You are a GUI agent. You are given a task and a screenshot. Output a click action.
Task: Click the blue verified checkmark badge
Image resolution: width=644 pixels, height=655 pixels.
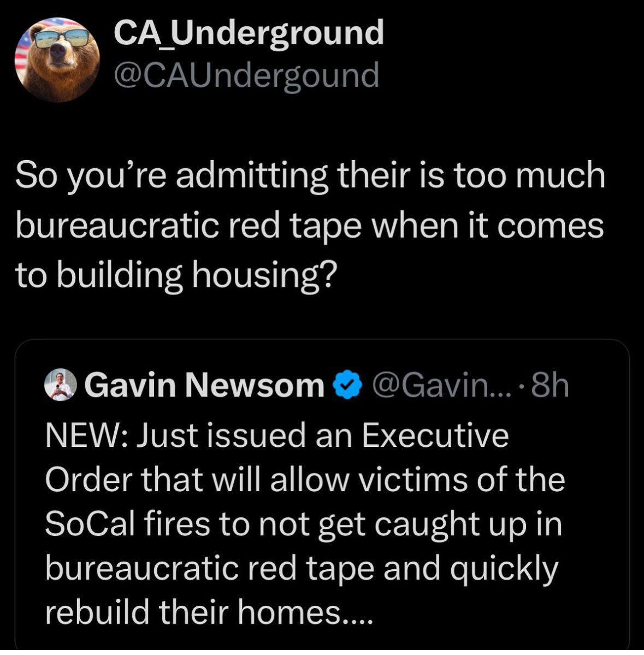(348, 386)
